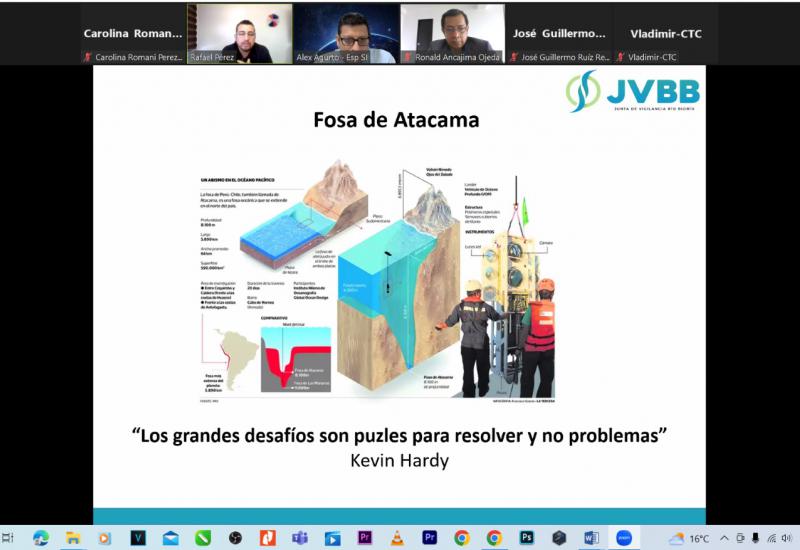Open the first Google Chrome taskbar icon
The image size is (800, 550).
461,538
